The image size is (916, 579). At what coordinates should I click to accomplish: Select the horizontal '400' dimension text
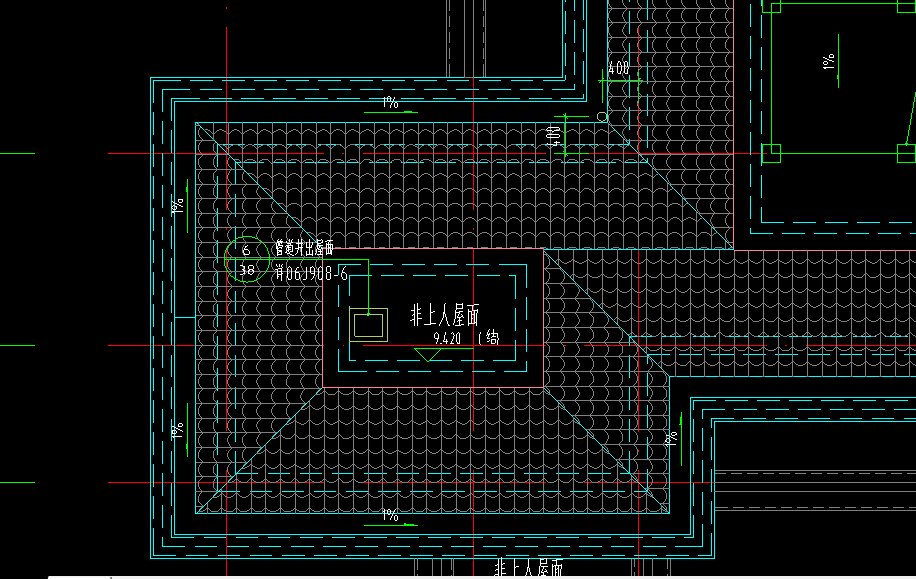click(619, 68)
